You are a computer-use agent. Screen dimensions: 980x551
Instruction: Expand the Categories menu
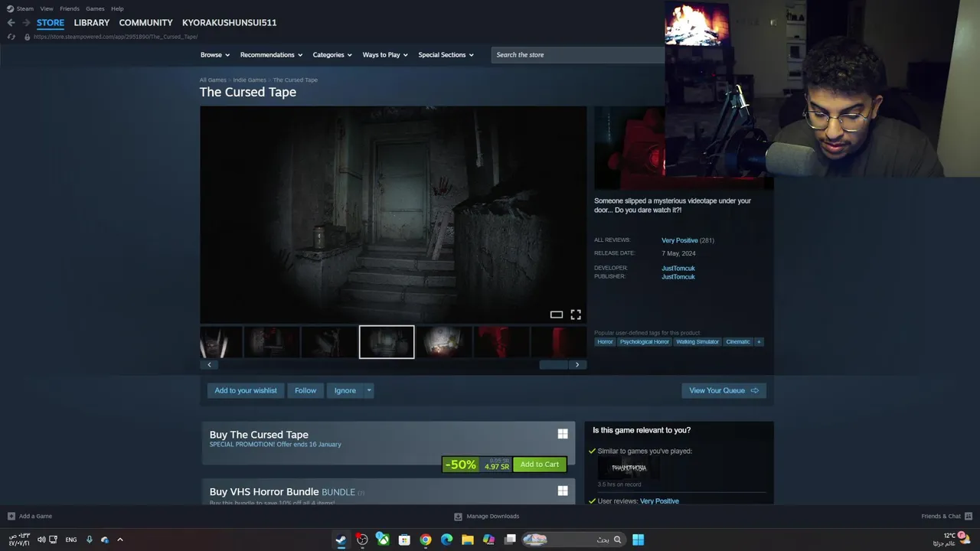pos(332,55)
